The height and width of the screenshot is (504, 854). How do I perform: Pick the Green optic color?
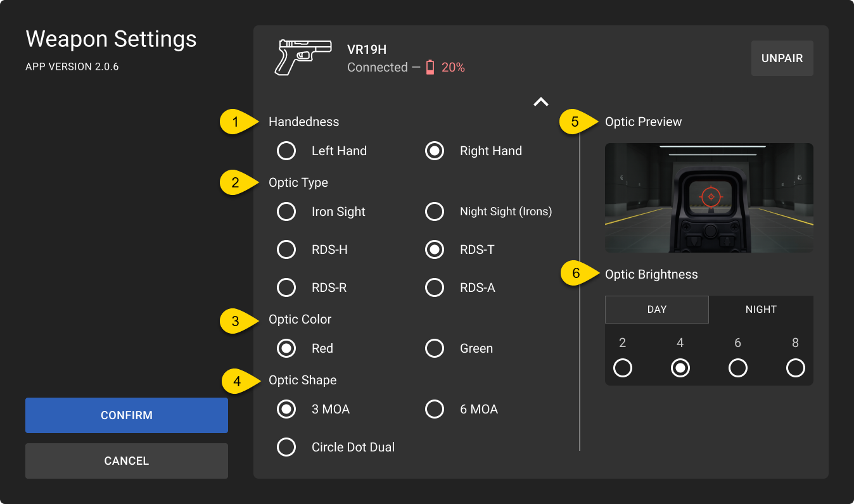435,348
